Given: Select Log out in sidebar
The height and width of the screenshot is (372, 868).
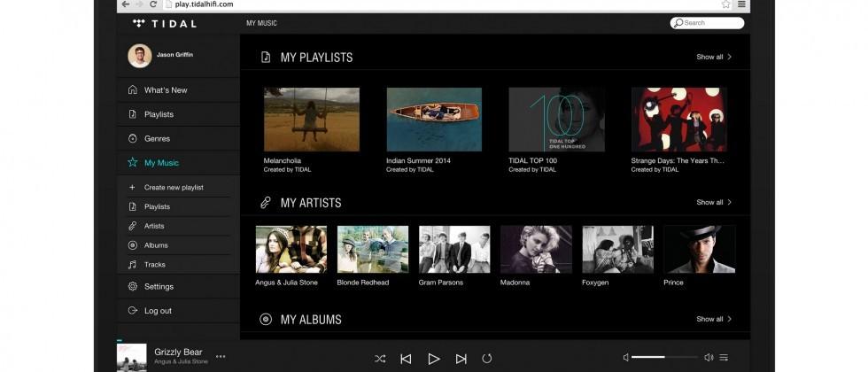Looking at the screenshot, I should (178, 311).
